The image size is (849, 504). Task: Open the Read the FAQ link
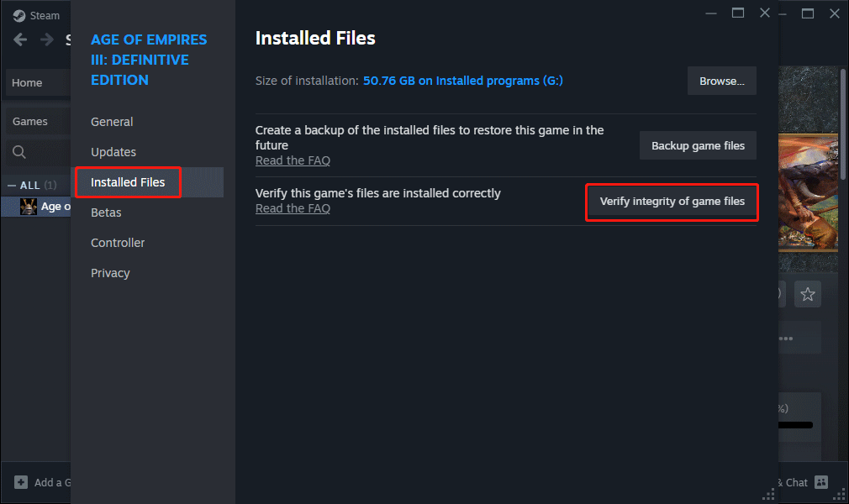tap(293, 207)
